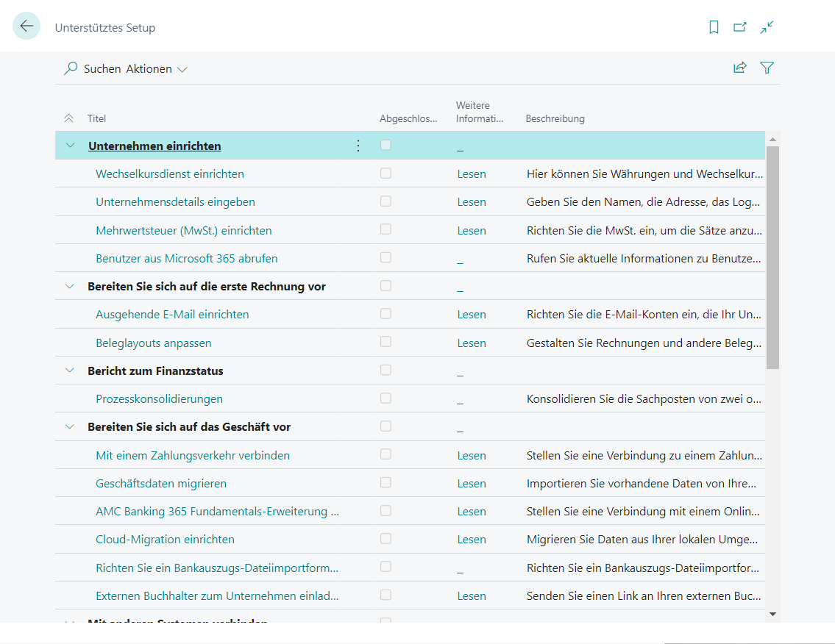835x644 pixels.
Task: Open Wechselkursdienst einrichten setup
Action: tap(170, 174)
